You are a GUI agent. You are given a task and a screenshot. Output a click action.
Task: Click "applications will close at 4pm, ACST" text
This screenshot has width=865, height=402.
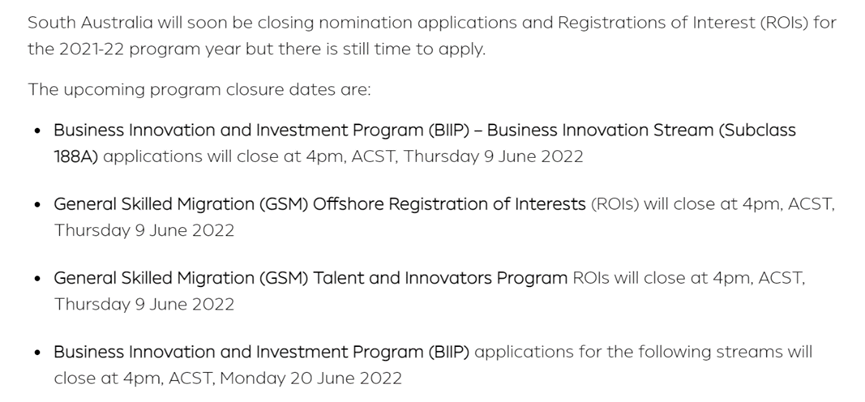click(250, 157)
